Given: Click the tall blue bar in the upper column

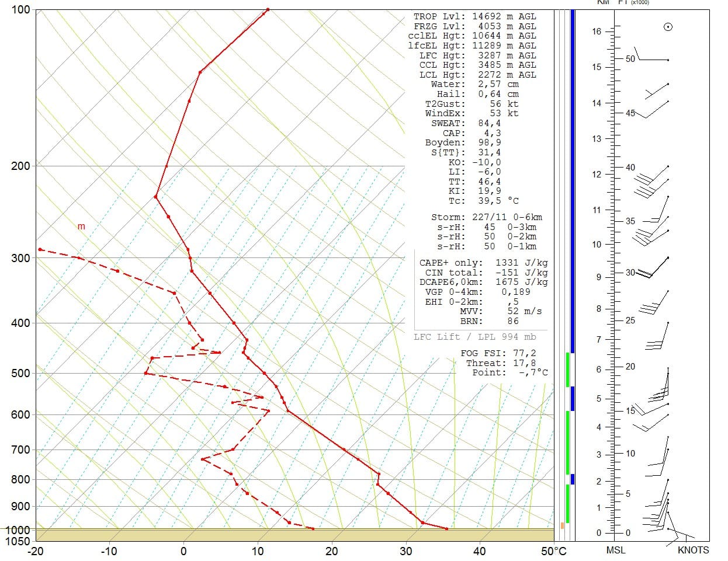Looking at the screenshot, I should click(x=573, y=181).
